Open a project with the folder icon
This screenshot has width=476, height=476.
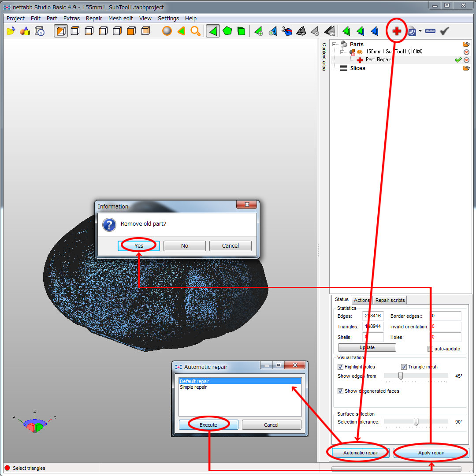pos(11,31)
